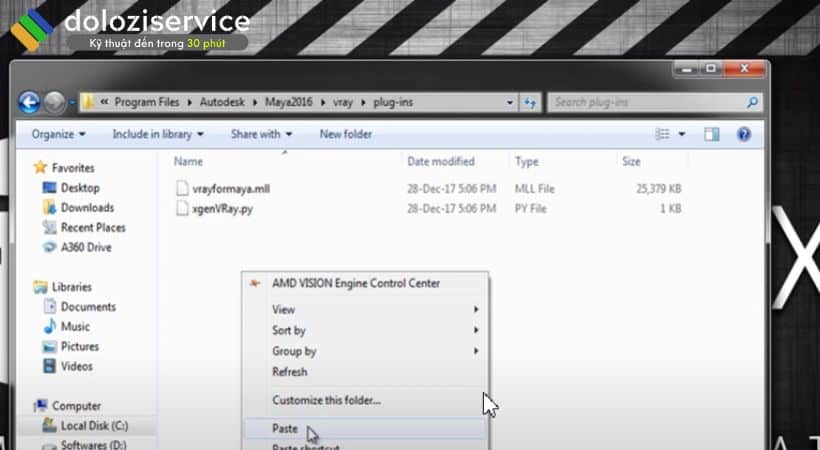The image size is (820, 450).
Task: Go to vray breadcrumb
Action: tap(343, 103)
